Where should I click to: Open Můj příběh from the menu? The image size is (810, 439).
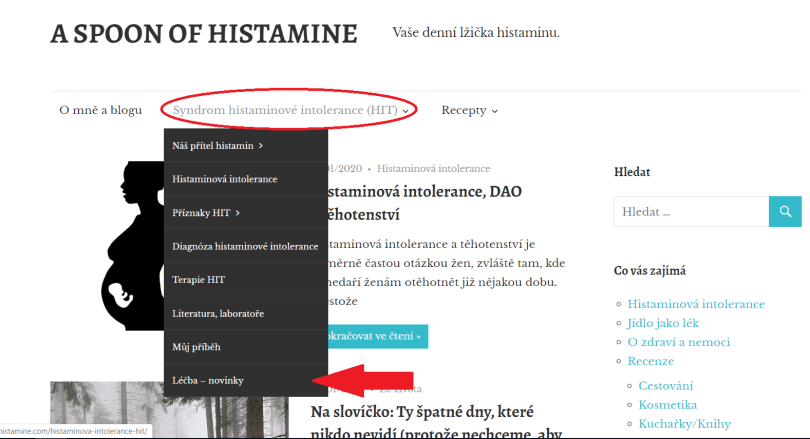click(x=196, y=347)
